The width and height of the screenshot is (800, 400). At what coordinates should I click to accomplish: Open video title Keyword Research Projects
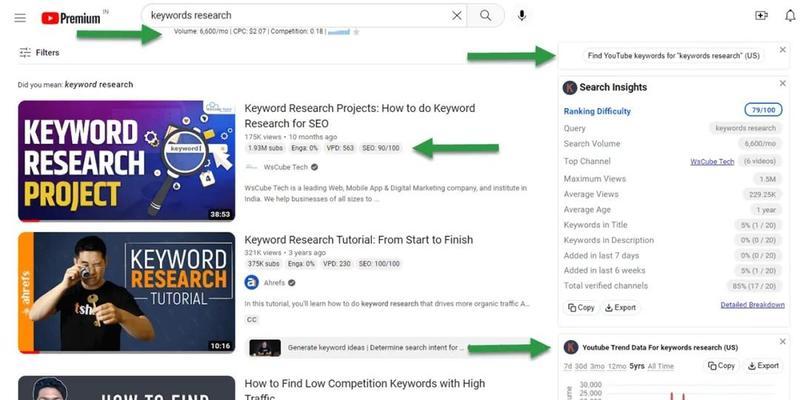click(x=360, y=116)
